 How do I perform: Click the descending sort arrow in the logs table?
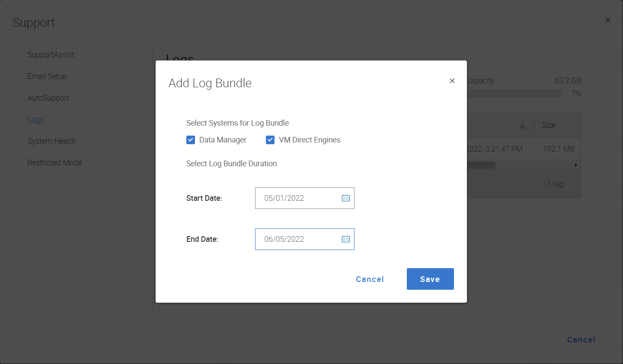click(522, 125)
